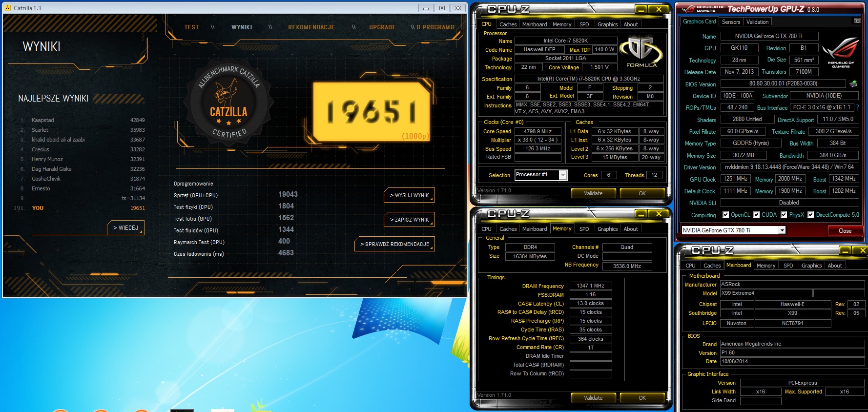Click the Bus Interface question mark in GPU-Z
Viewport: 868px width, 412px height.
[857, 107]
